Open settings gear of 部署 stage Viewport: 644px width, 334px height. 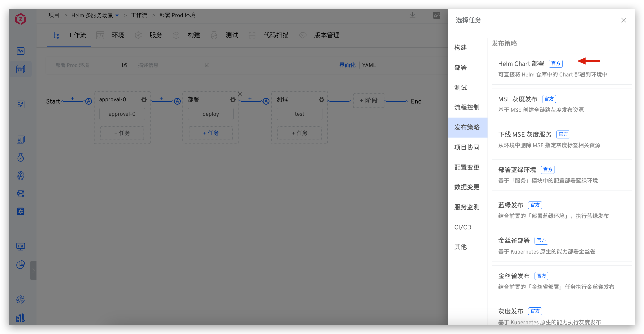233,100
